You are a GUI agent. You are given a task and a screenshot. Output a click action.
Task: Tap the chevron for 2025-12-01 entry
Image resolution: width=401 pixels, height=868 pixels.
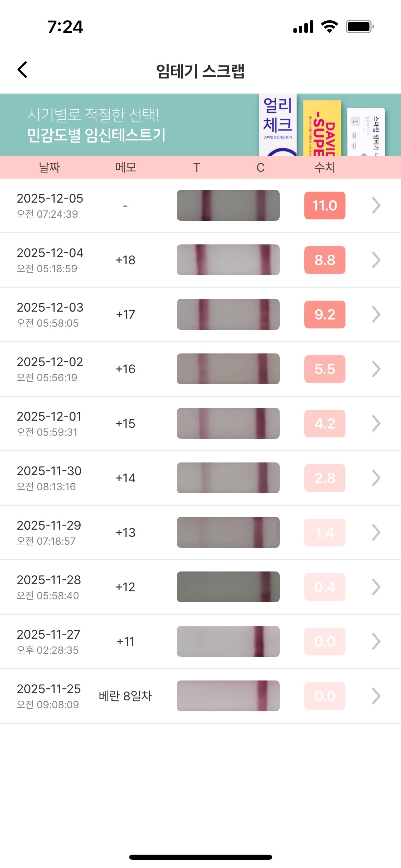[376, 424]
